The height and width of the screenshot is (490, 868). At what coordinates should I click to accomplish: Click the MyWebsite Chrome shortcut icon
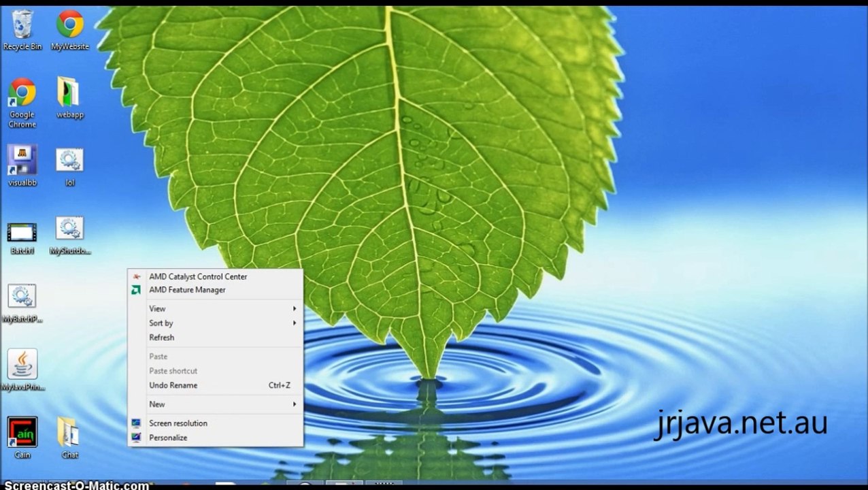click(70, 30)
